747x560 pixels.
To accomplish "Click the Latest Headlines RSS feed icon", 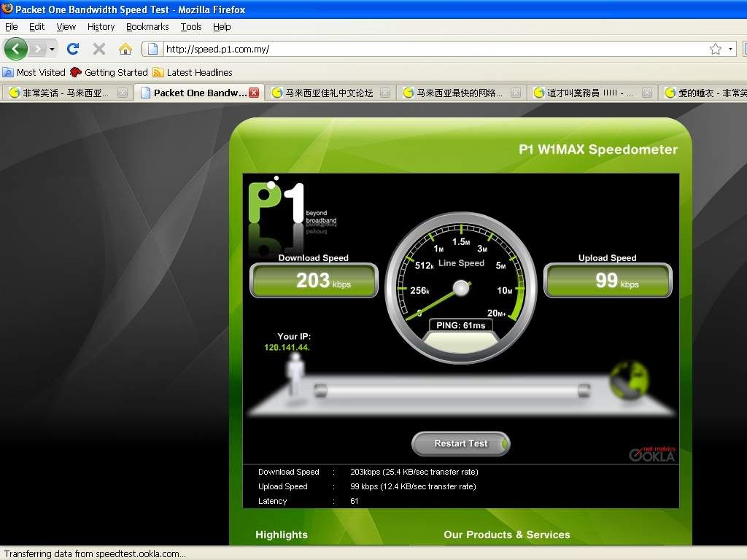I will (158, 72).
